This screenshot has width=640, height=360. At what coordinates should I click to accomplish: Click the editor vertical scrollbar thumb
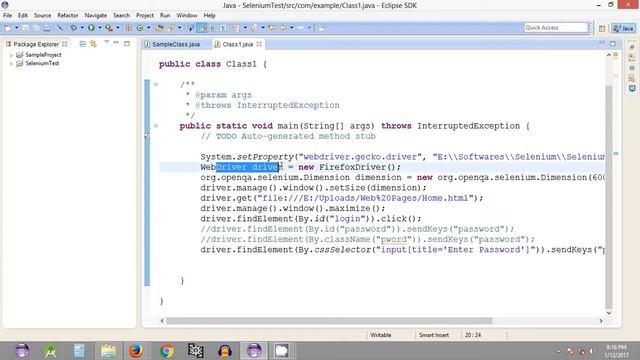(x=609, y=197)
